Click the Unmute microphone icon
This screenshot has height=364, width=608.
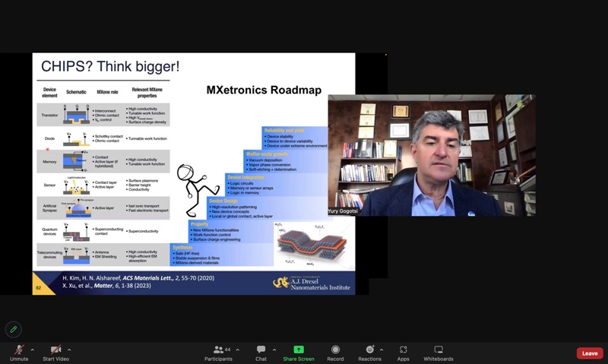point(18,350)
